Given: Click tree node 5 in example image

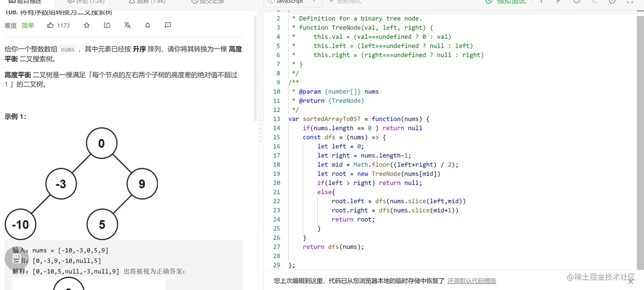Looking at the screenshot, I should (102, 224).
